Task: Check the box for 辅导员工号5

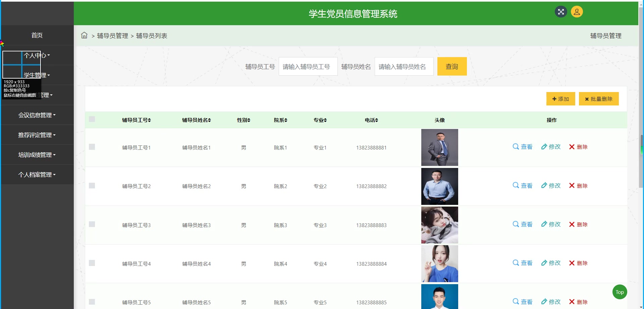Action: click(x=92, y=302)
